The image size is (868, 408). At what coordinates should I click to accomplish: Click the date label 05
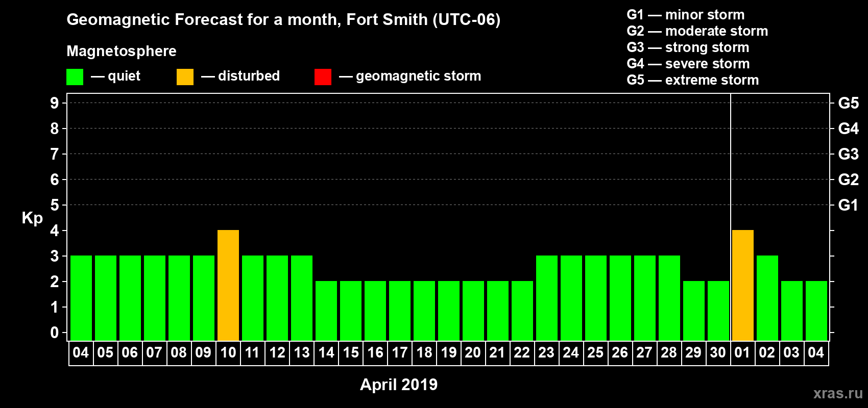tap(105, 353)
